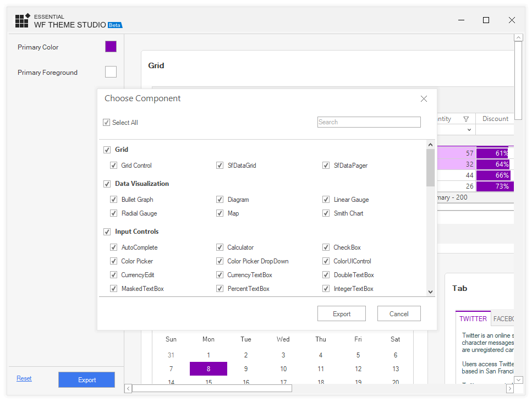Click the horizontal scrollbar left arrow

coord(128,389)
